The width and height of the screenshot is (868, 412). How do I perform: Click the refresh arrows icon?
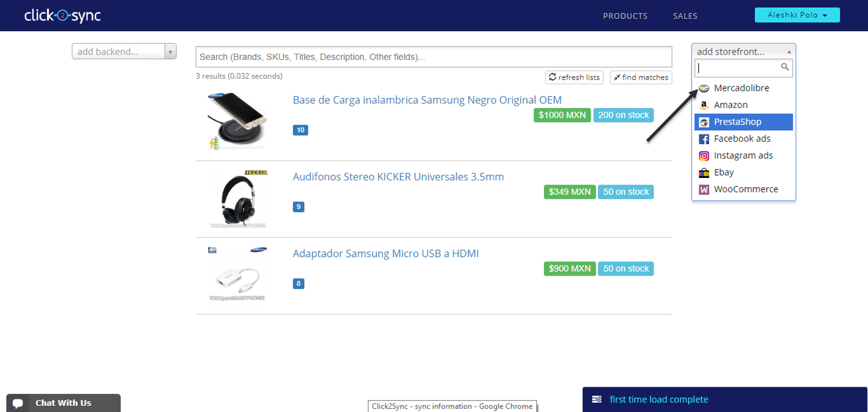[x=553, y=77]
